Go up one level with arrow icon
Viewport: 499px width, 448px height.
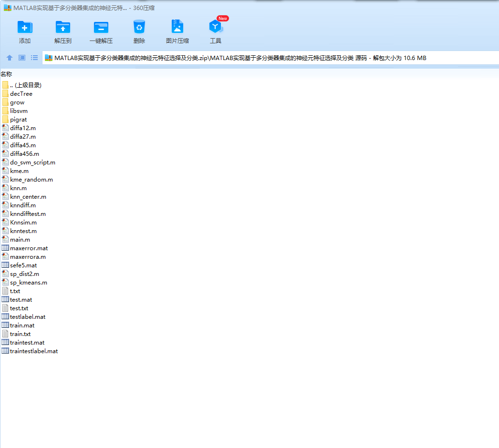10,58
